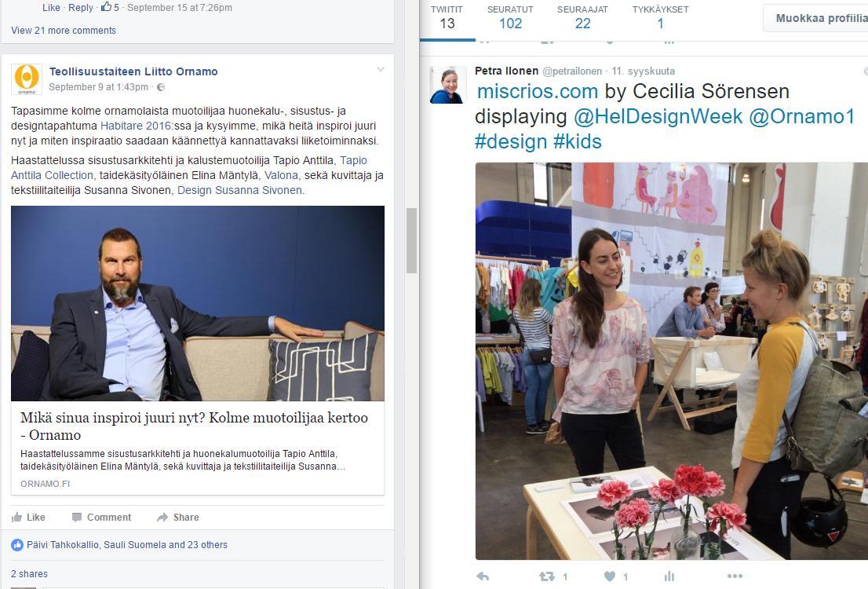Click the Like thumbs-up icon on Ornamo post
This screenshot has width=868, height=589.
pos(16,517)
